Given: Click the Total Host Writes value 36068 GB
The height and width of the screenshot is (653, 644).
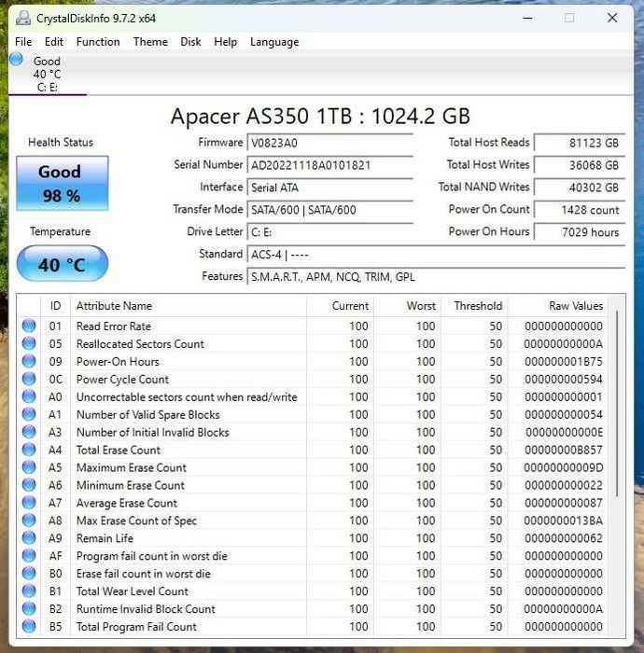Looking at the screenshot, I should [580, 165].
